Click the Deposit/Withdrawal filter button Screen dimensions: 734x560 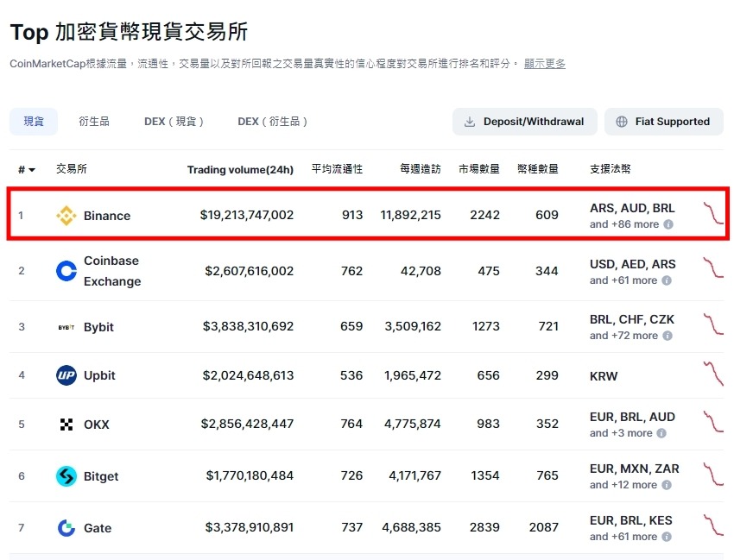point(524,122)
